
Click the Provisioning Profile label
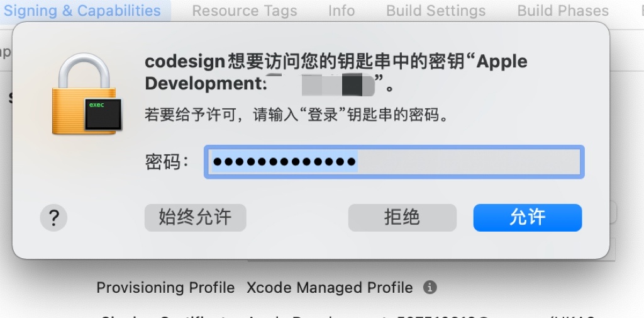coord(165,288)
